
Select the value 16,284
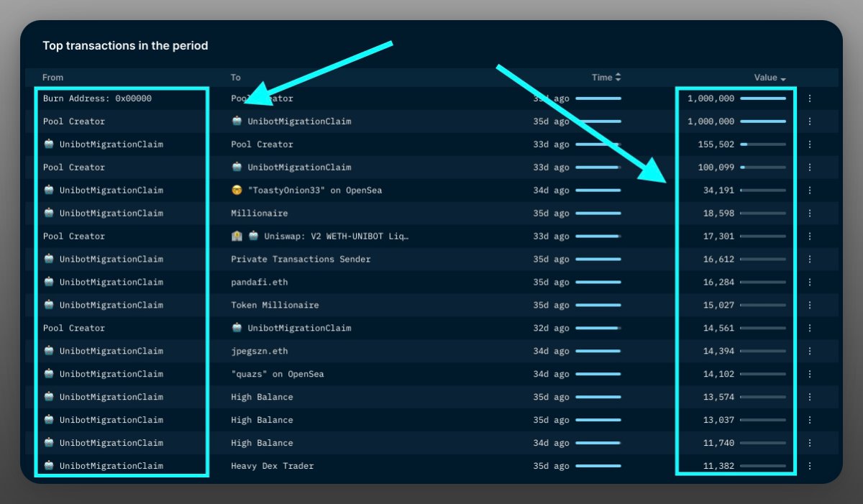718,283
